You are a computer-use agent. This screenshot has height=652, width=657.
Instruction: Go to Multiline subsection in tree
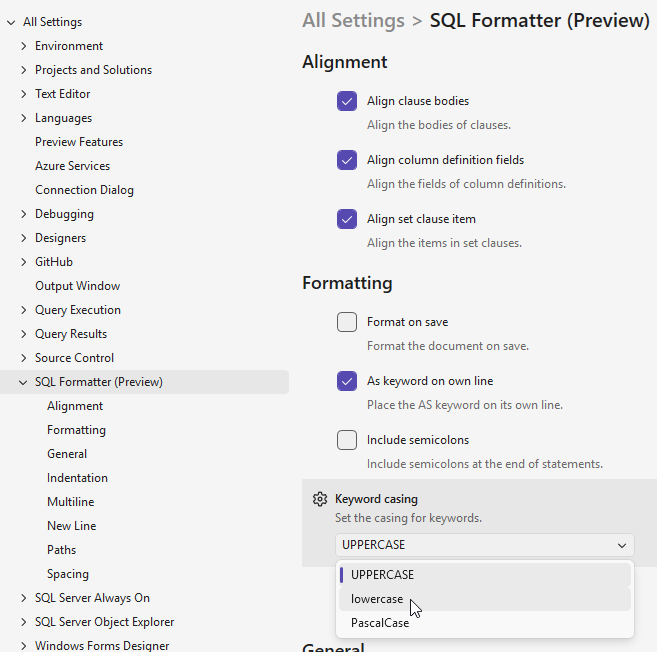[70, 502]
